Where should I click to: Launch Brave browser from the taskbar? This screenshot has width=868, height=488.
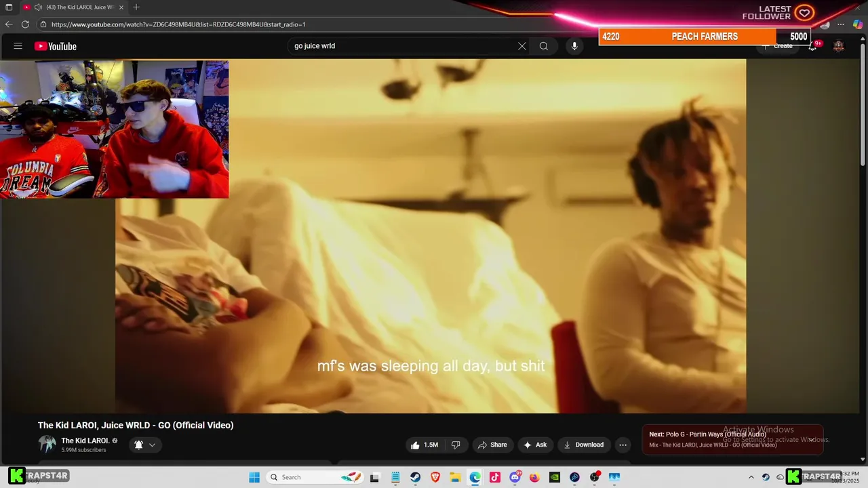tap(435, 477)
